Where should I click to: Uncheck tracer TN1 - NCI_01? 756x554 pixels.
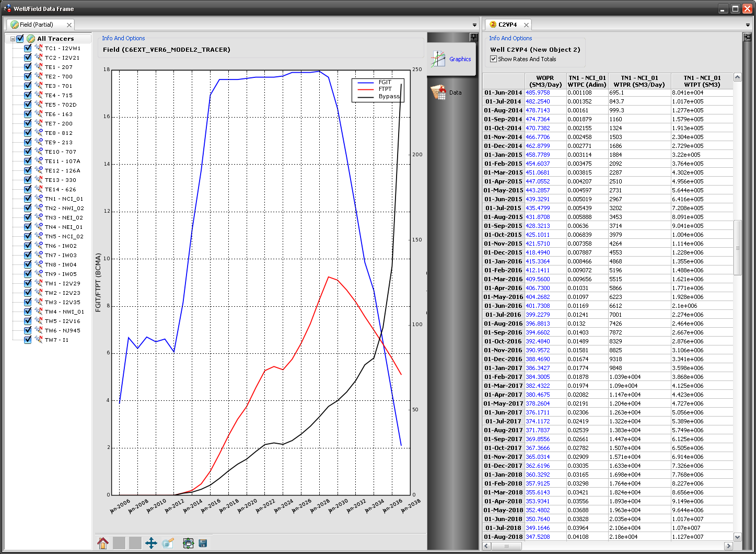[28, 199]
